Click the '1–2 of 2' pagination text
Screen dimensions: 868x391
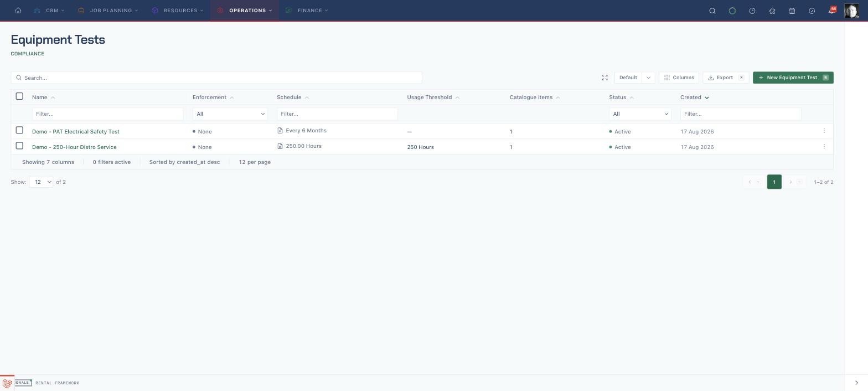[x=824, y=182]
